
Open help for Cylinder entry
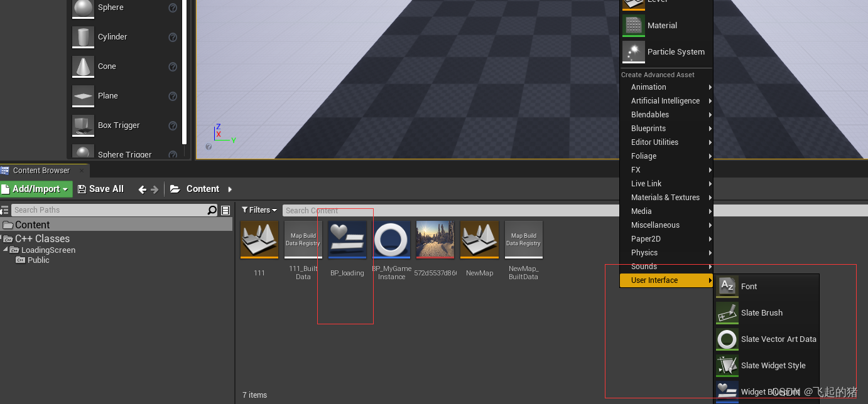[173, 37]
